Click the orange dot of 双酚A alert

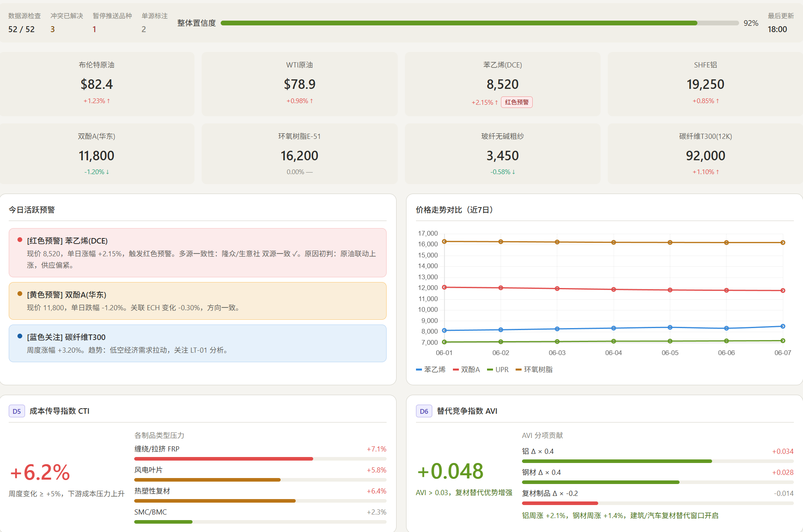20,294
